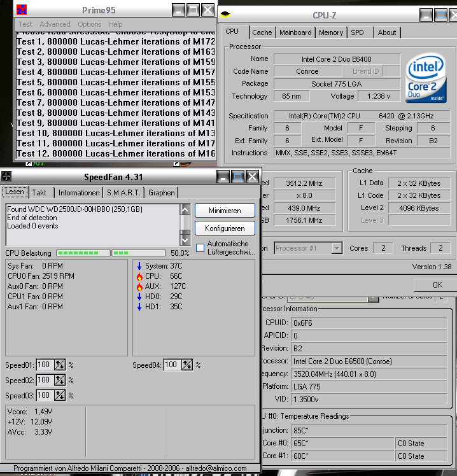The width and height of the screenshot is (457, 476).
Task: Click the CPU-Z chip icon in title bar
Action: pos(225,14)
